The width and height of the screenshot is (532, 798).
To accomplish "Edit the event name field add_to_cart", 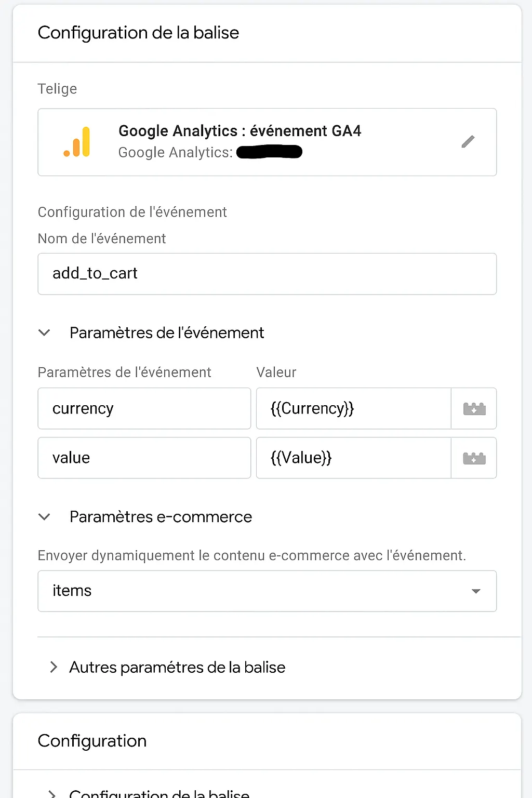I will coord(267,274).
